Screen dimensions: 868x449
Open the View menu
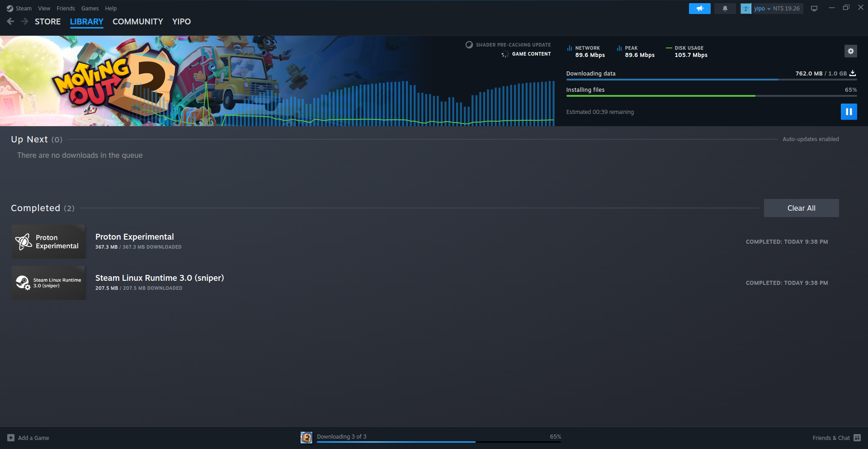pos(44,9)
